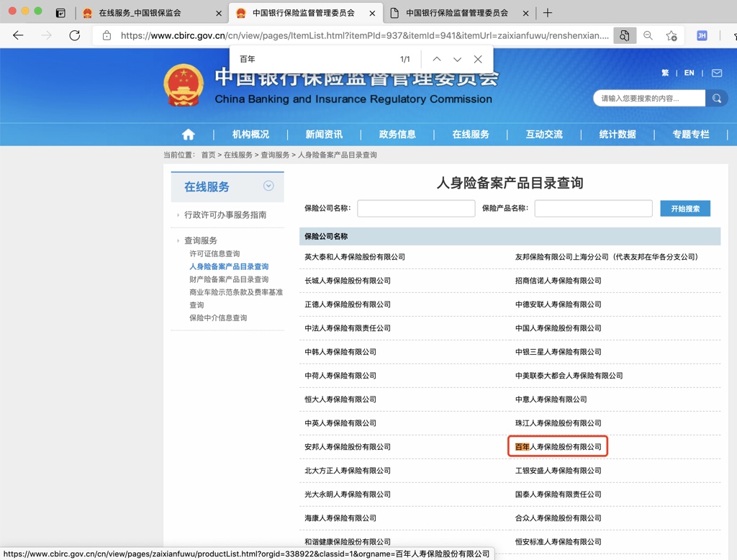737x560 pixels.
Task: Click the mail envelope icon in the header
Action: point(716,73)
